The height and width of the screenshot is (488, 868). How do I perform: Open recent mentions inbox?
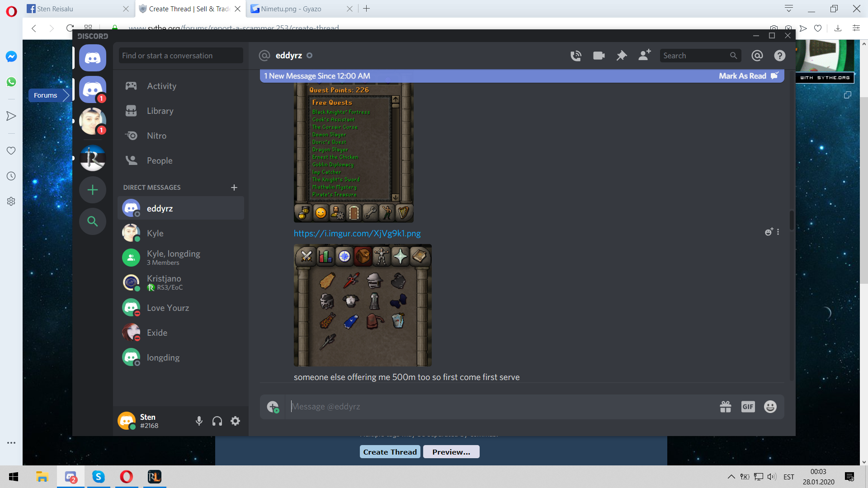pos(757,56)
